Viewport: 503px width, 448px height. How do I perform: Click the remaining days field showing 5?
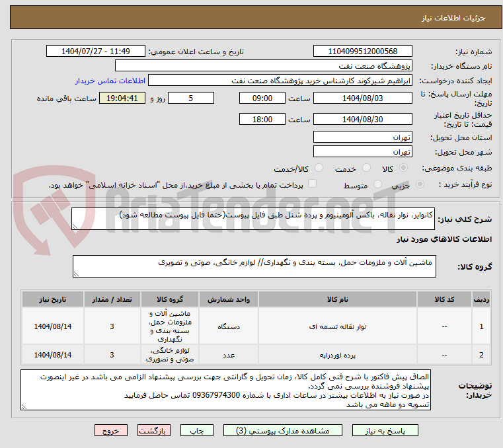click(x=191, y=98)
